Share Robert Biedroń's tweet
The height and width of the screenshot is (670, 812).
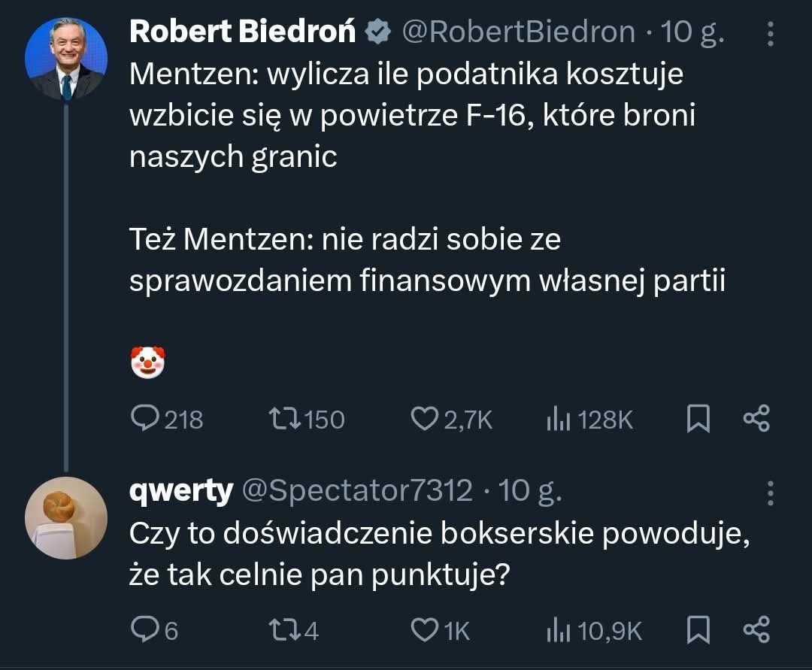click(757, 420)
